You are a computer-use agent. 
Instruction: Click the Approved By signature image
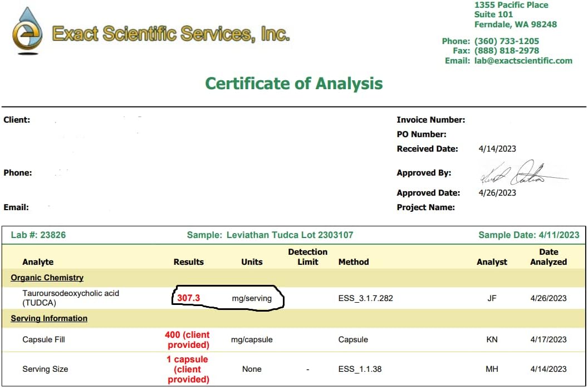click(x=521, y=173)
